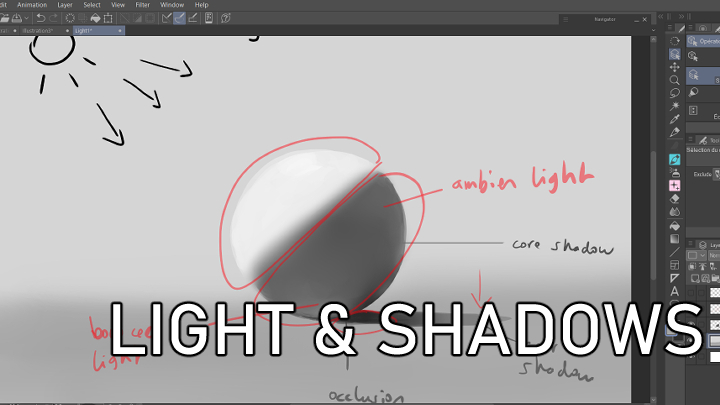This screenshot has width=720, height=405.
Task: Select the Zoom magnifier tool
Action: (675, 80)
